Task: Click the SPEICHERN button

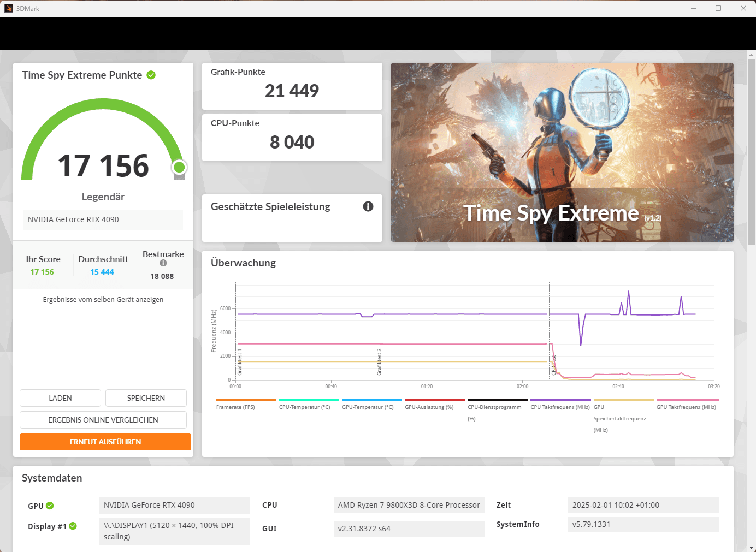Action: click(x=146, y=398)
